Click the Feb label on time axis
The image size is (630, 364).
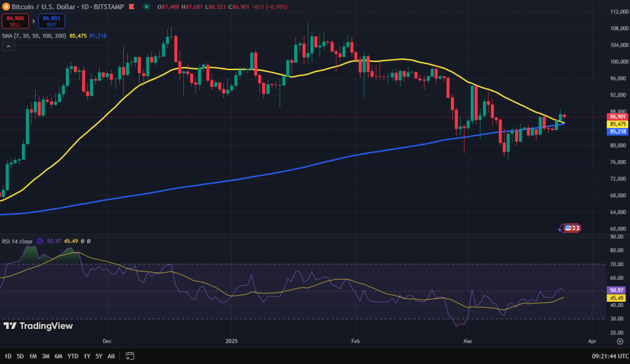(x=356, y=341)
